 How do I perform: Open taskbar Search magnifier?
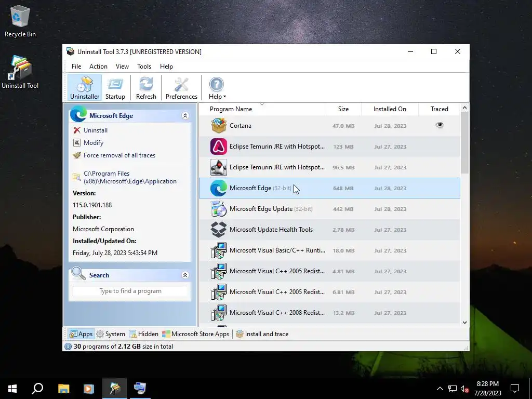37,389
